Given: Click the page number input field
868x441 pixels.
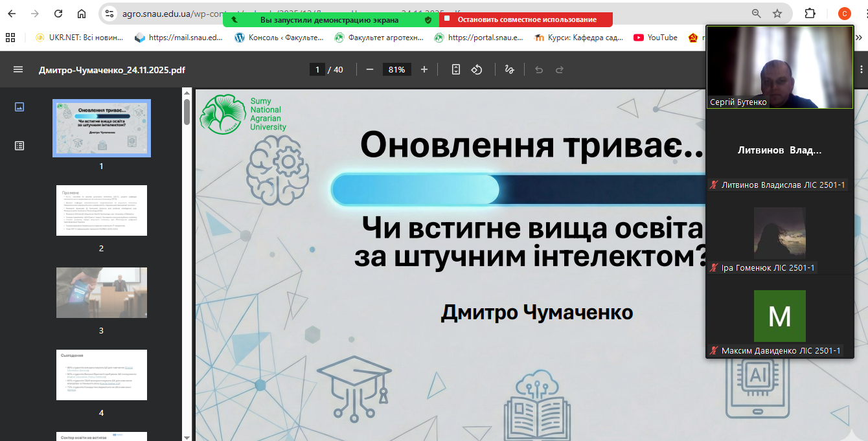Looking at the screenshot, I should [317, 69].
